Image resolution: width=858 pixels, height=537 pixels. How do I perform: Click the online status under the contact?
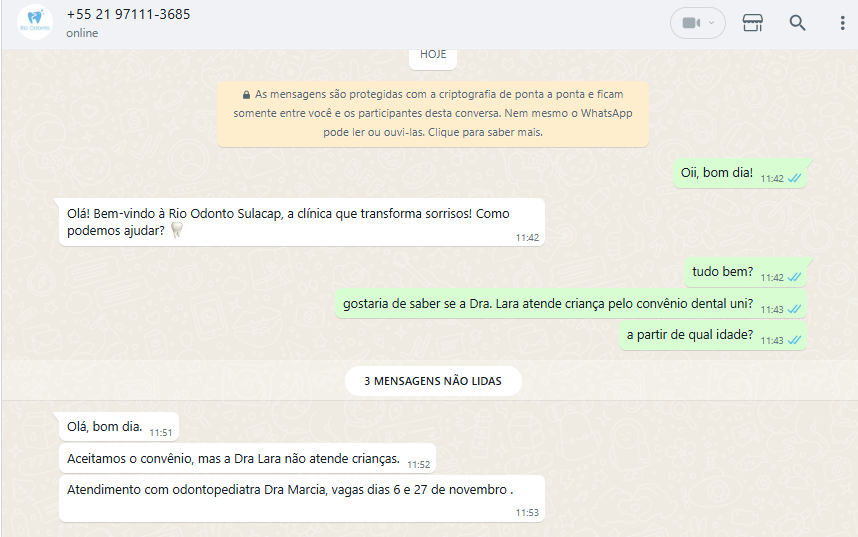[82, 33]
